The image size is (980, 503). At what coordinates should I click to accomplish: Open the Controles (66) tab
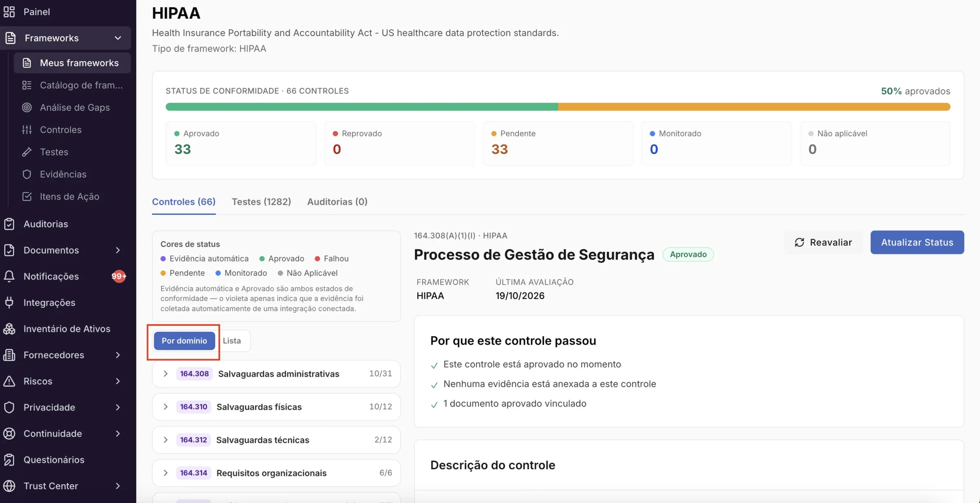184,202
